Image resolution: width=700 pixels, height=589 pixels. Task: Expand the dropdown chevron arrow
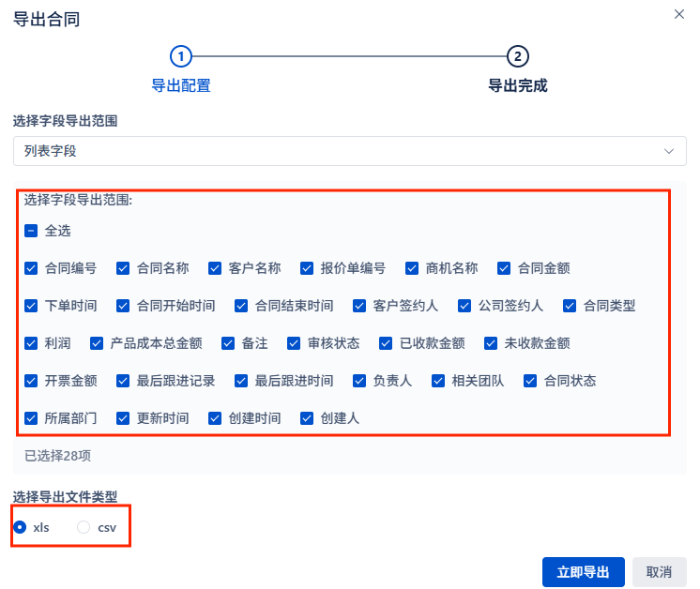[x=669, y=151]
